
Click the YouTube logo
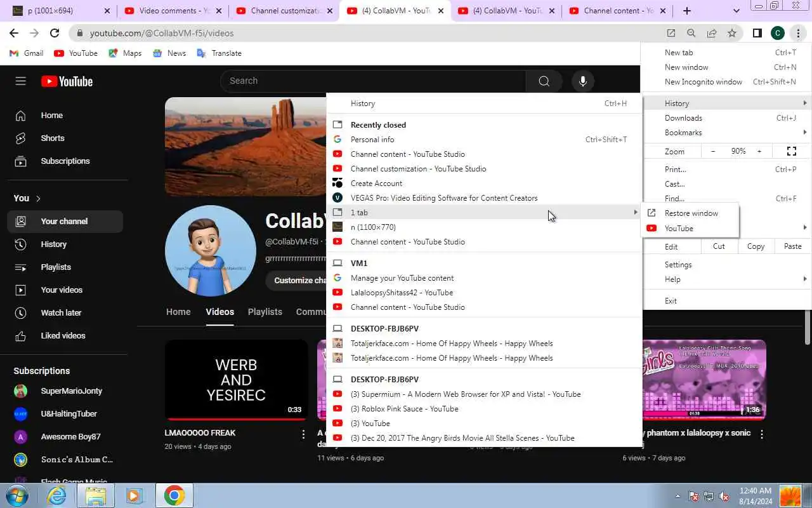point(67,81)
